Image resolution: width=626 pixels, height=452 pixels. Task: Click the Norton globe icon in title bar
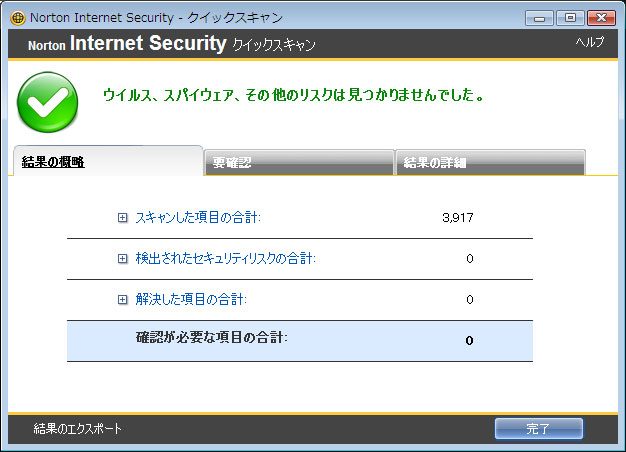[x=18, y=18]
